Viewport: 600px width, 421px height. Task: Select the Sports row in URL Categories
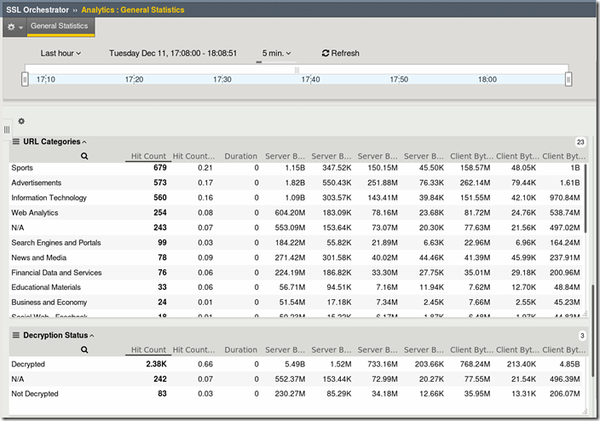point(22,169)
